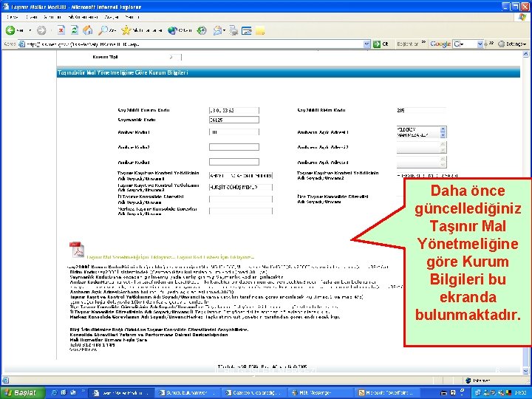Open the Mail icon dropdown arrow
Image resolution: width=532 pixels, height=399 pixels.
click(225, 30)
